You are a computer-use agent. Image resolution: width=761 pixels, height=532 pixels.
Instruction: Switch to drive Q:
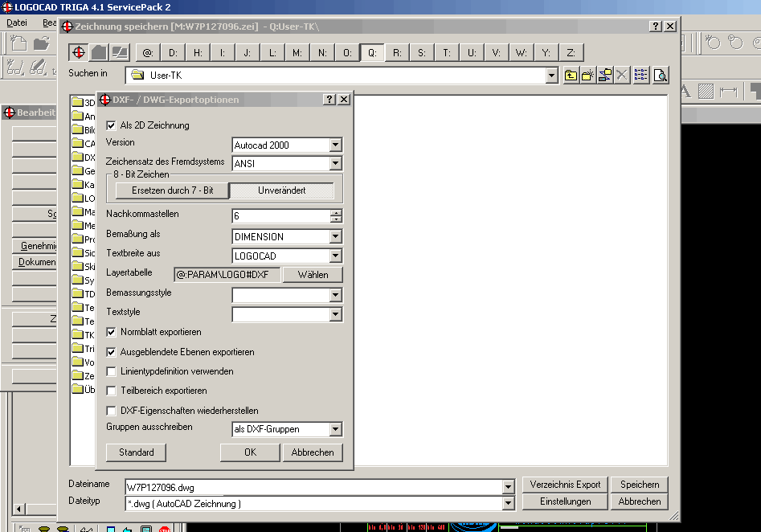pyautogui.click(x=372, y=52)
